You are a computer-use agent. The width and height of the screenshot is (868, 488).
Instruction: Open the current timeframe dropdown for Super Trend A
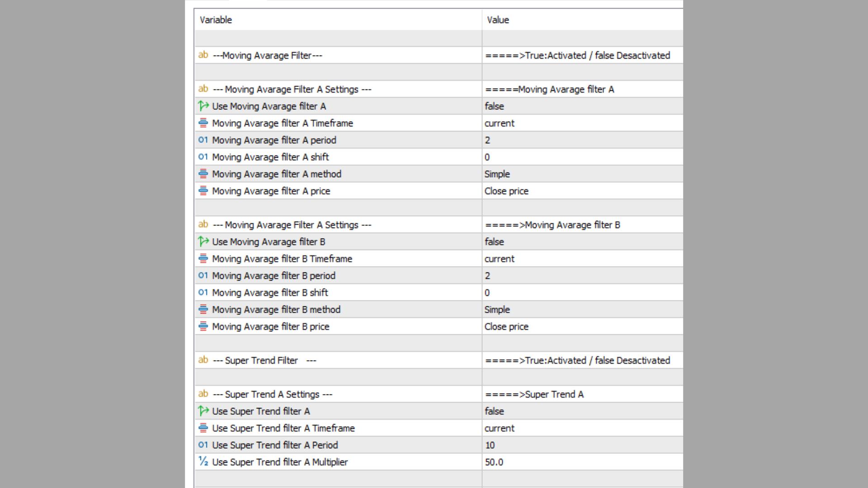click(499, 428)
